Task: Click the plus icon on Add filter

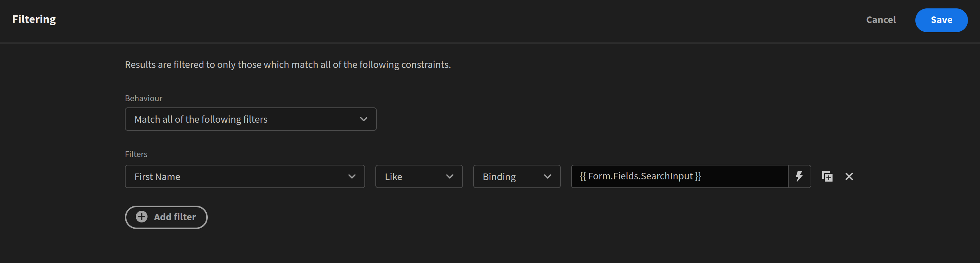Action: 142,217
